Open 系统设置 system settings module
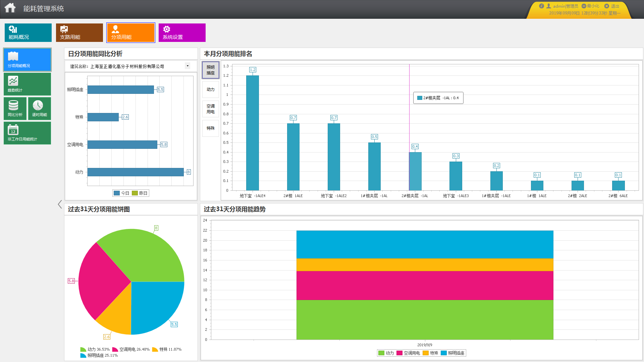644x362 pixels. [x=182, y=33]
